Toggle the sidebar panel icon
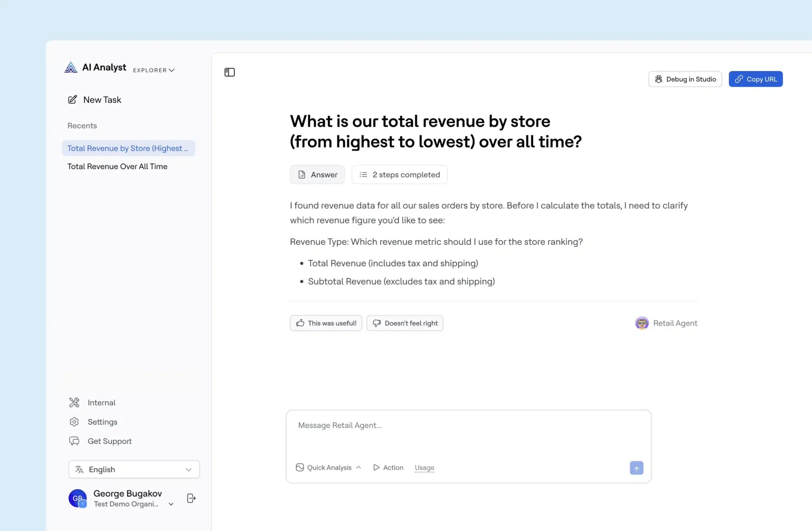The width and height of the screenshot is (812, 531). (229, 72)
